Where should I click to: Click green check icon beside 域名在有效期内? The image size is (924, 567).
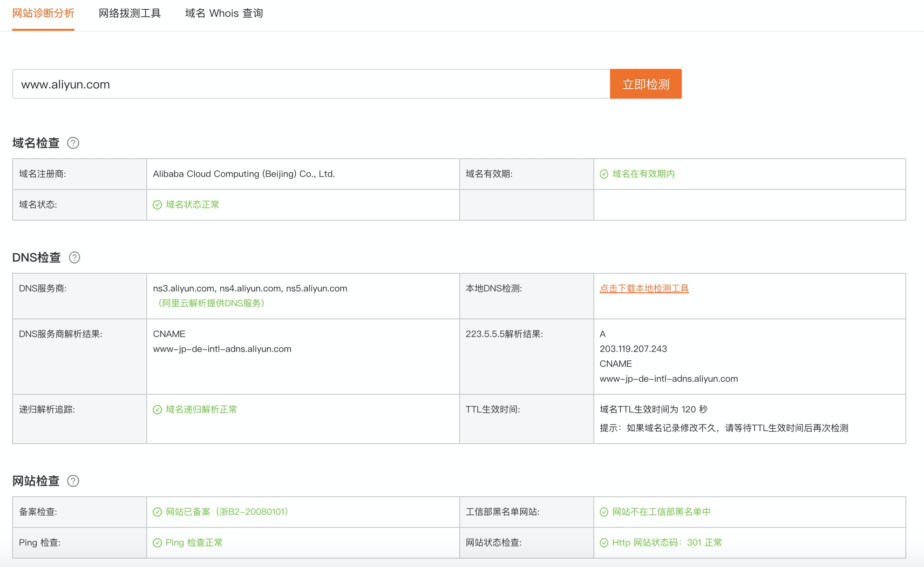(x=604, y=174)
